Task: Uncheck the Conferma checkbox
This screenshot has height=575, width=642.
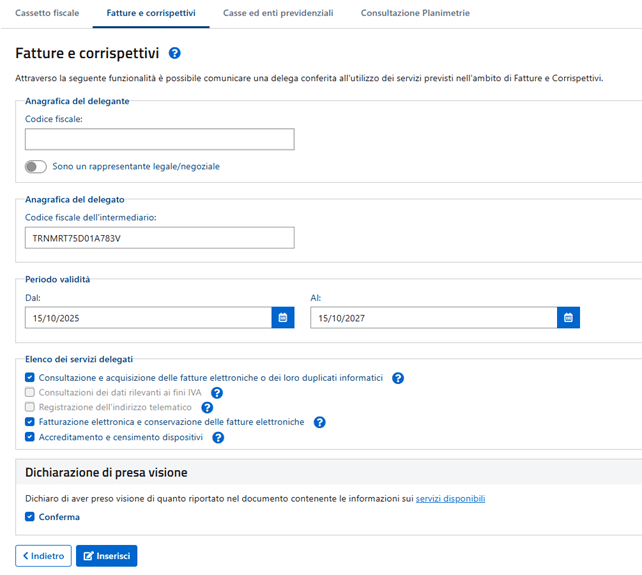Action: coord(30,517)
